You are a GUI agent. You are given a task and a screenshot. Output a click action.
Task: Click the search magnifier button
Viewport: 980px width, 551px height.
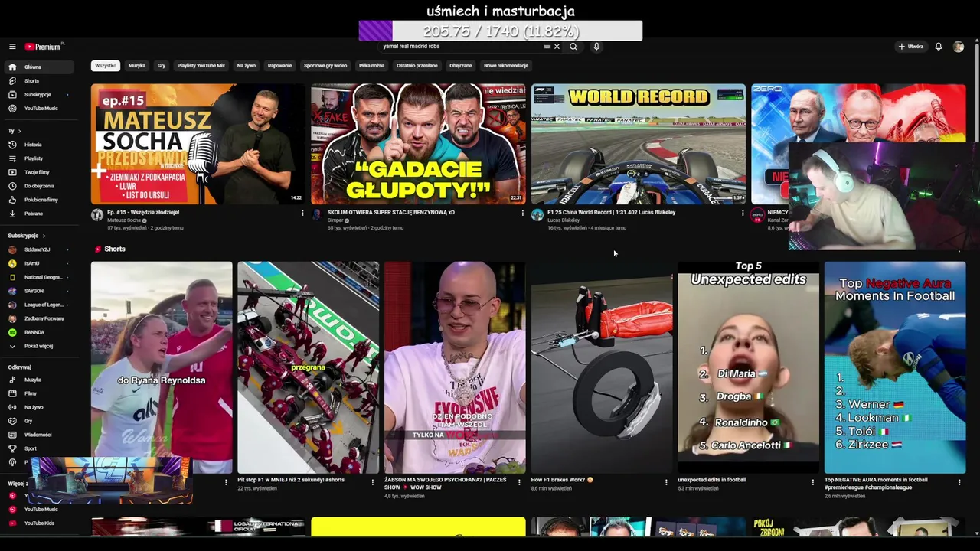(x=573, y=47)
